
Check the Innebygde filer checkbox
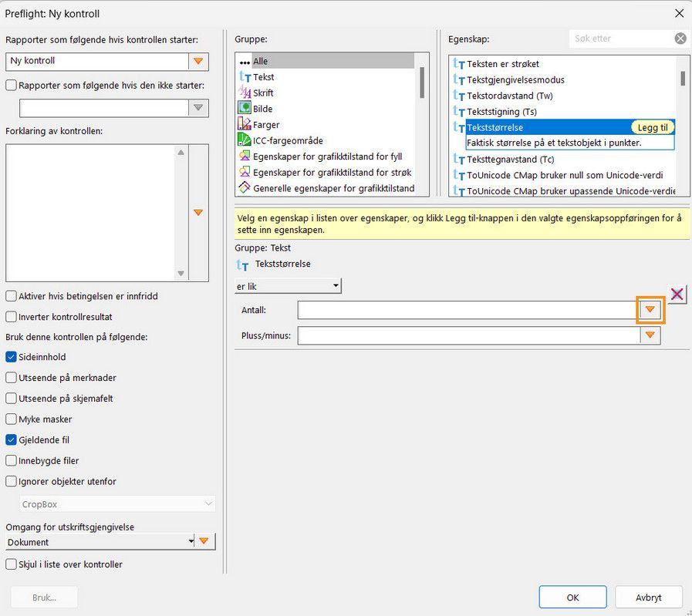coord(11,460)
